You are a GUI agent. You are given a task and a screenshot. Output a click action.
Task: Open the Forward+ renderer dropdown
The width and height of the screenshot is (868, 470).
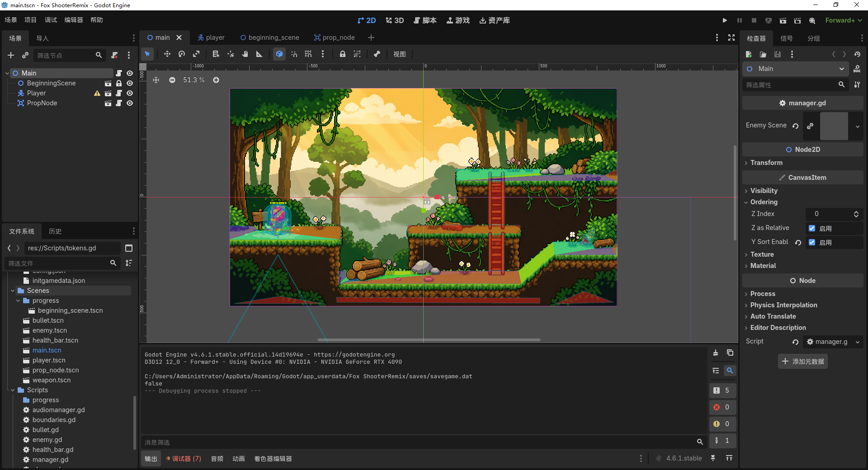(844, 20)
